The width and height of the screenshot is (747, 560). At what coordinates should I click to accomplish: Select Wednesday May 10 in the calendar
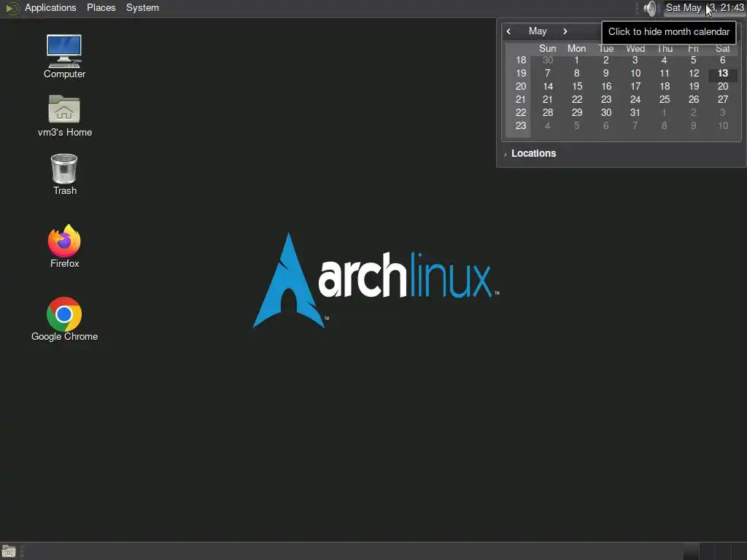click(x=635, y=74)
